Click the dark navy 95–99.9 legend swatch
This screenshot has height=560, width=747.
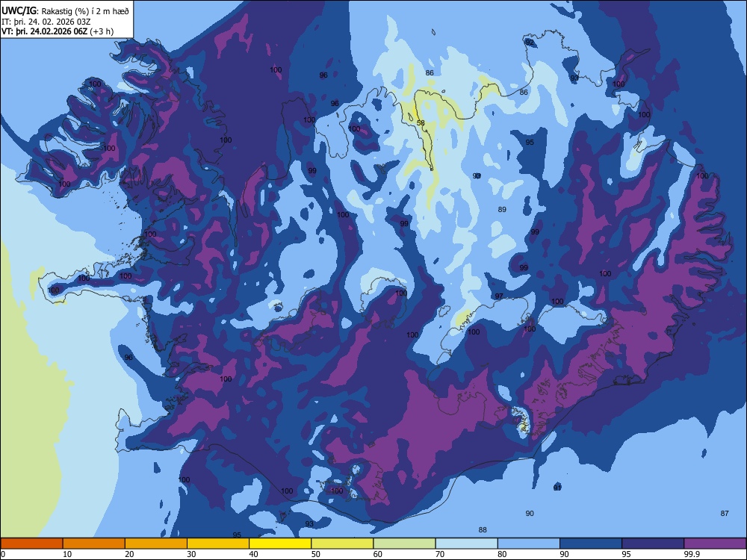click(653, 544)
